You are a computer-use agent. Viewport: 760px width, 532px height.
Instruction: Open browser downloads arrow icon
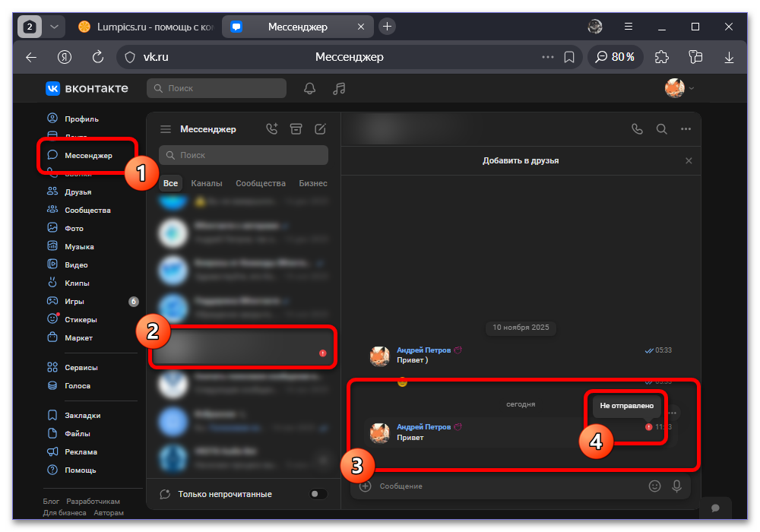(729, 57)
